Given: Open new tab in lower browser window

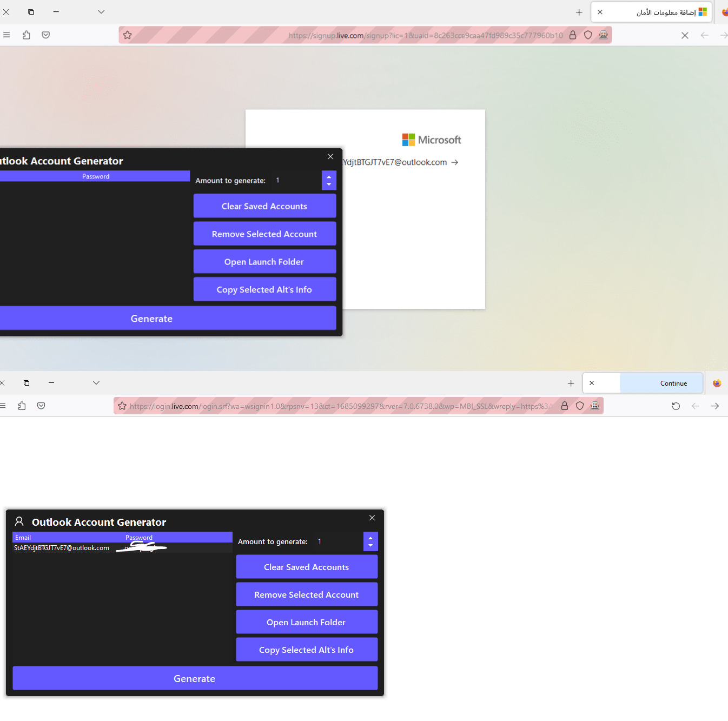Looking at the screenshot, I should (x=571, y=383).
